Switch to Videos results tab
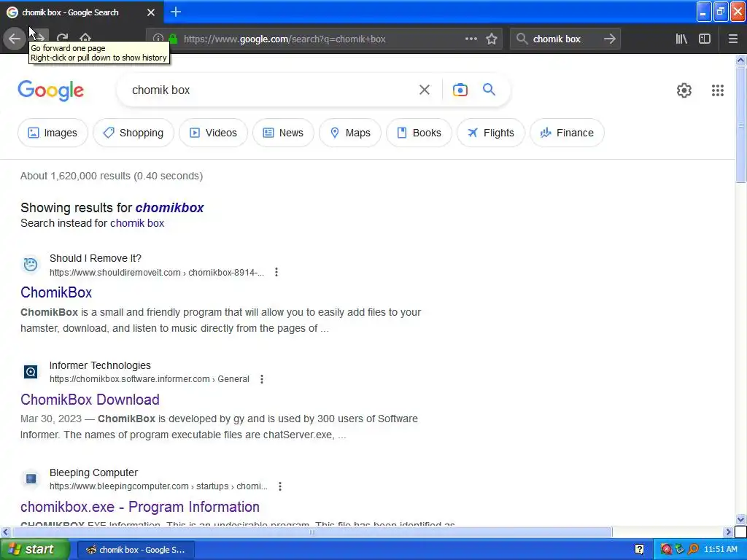Image resolution: width=747 pixels, height=560 pixels. (214, 133)
